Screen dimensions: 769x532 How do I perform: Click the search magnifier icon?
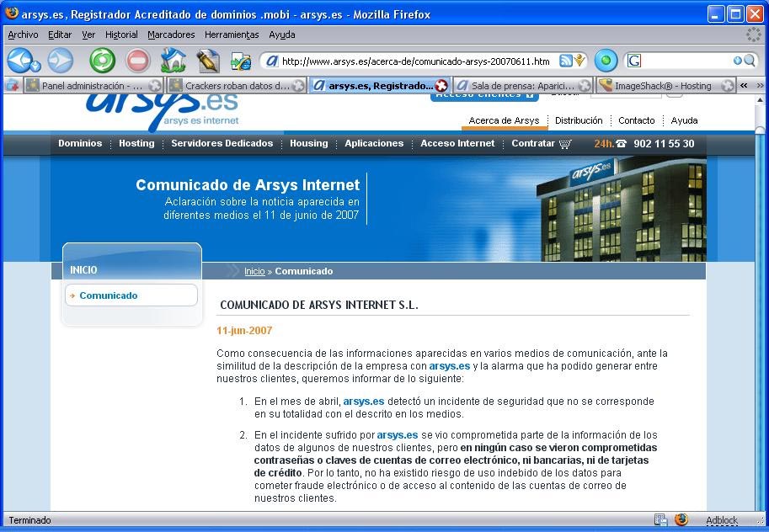click(x=749, y=61)
